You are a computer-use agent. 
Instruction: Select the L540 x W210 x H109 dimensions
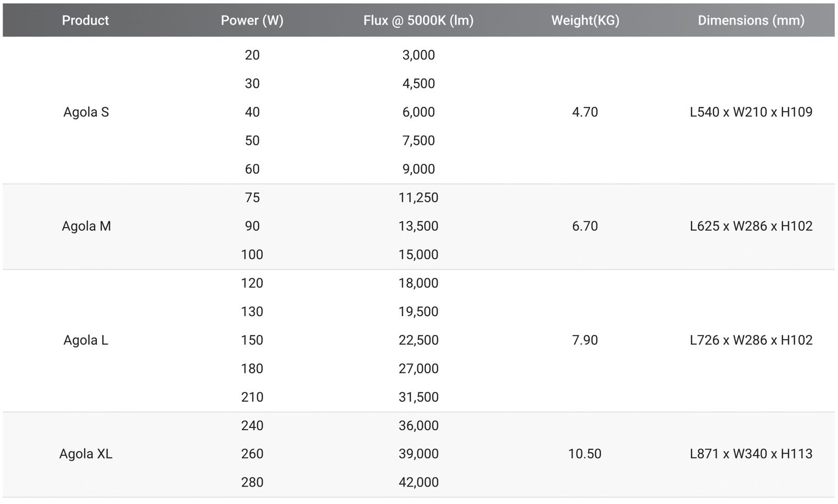click(x=751, y=112)
